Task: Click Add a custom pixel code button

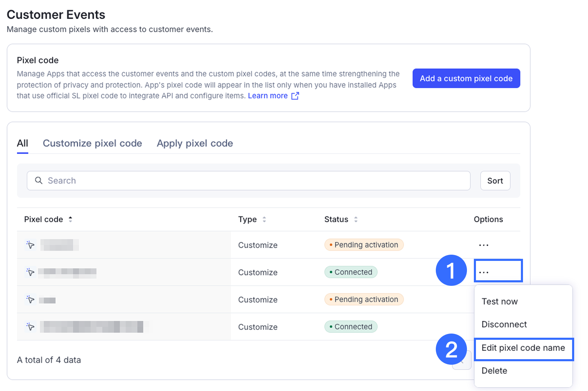Action: (466, 79)
